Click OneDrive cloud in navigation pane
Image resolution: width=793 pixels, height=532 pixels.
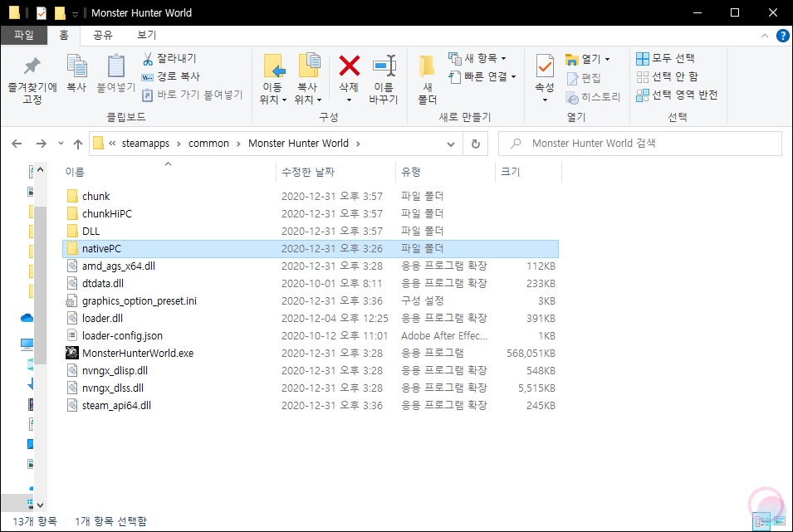tap(27, 318)
